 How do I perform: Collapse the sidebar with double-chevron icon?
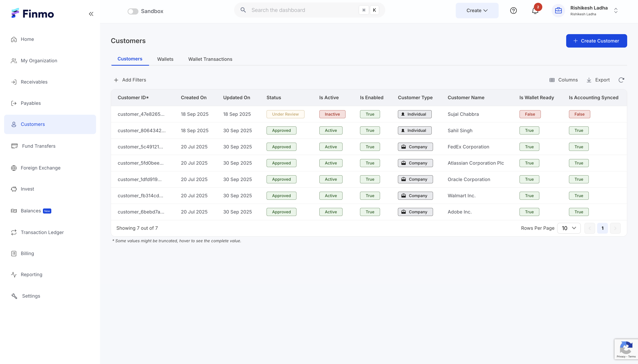pyautogui.click(x=91, y=14)
